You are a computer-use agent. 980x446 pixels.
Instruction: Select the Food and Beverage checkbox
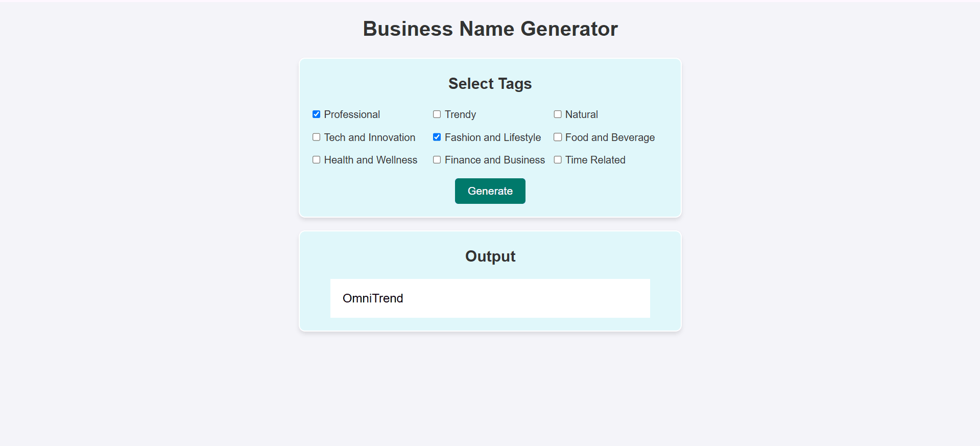click(558, 137)
